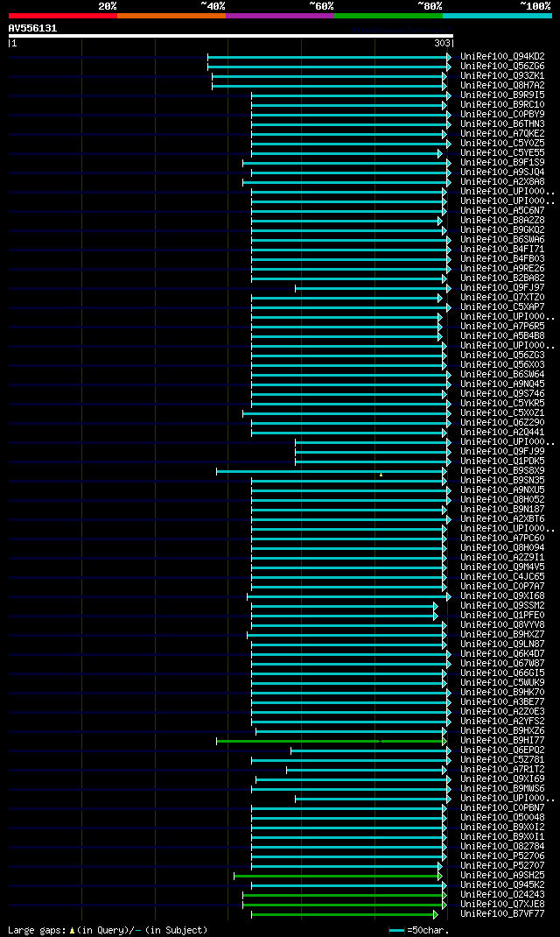Select the UniRef100_Q9M4V5 label
The height and width of the screenshot is (937, 560).
(502, 567)
